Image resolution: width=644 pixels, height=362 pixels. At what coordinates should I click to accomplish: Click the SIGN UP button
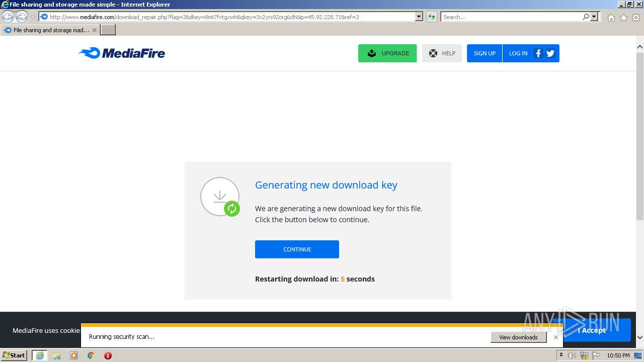485,53
